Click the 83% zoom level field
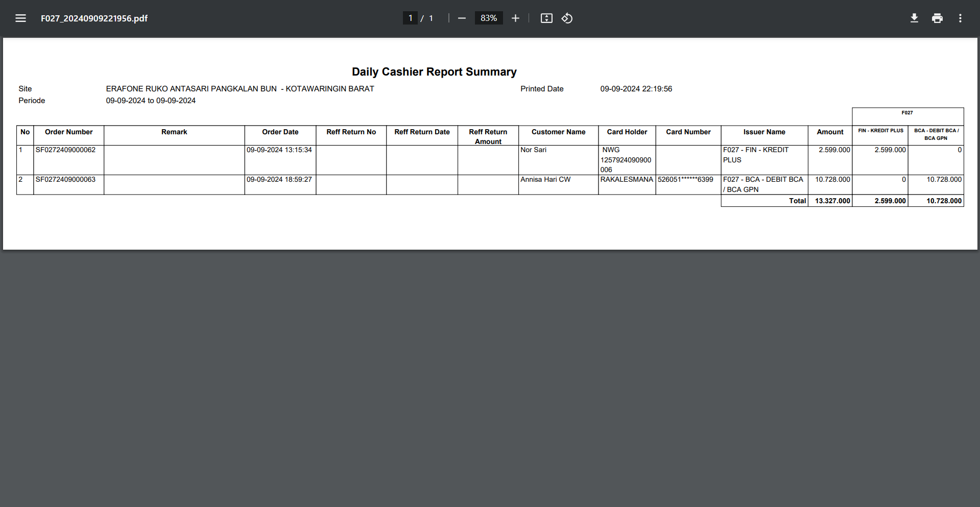 click(x=488, y=18)
